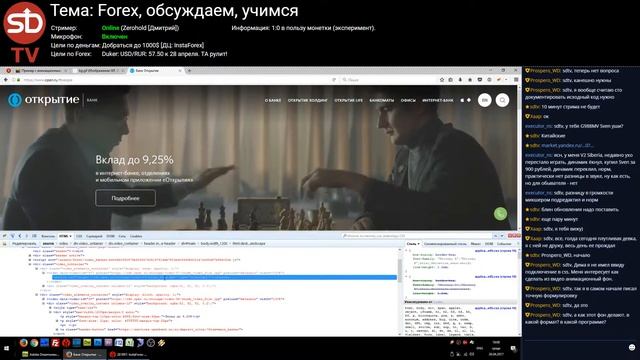This screenshot has width=640, height=360.
Task: Click the green phone callback button
Action: click(x=500, y=213)
